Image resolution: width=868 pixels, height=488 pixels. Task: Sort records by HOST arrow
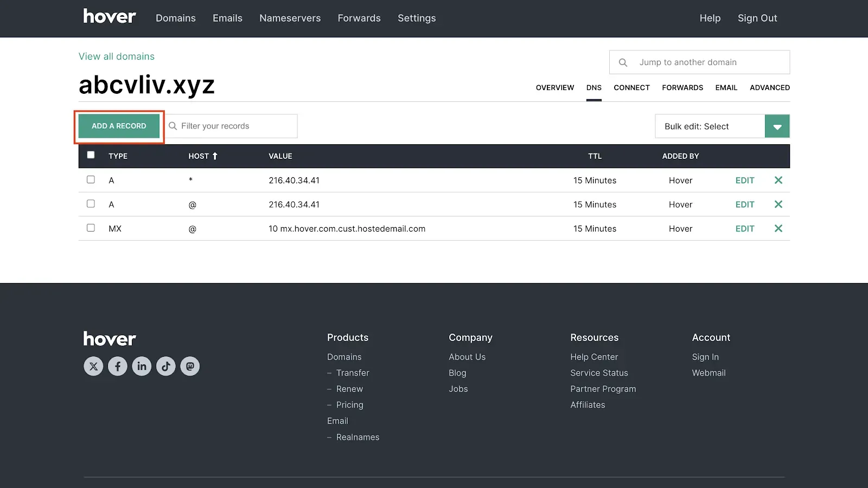(x=215, y=156)
